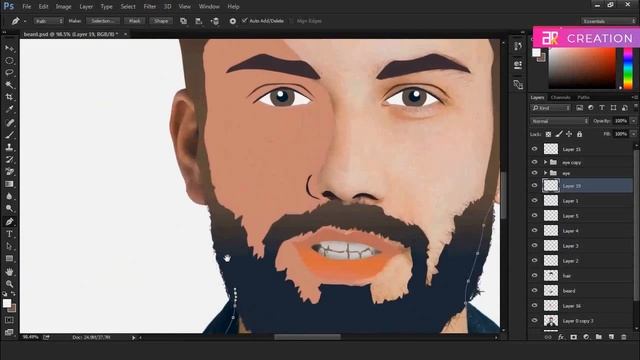The width and height of the screenshot is (640, 360).
Task: Click the delete layer trash icon
Action: [x=624, y=337]
